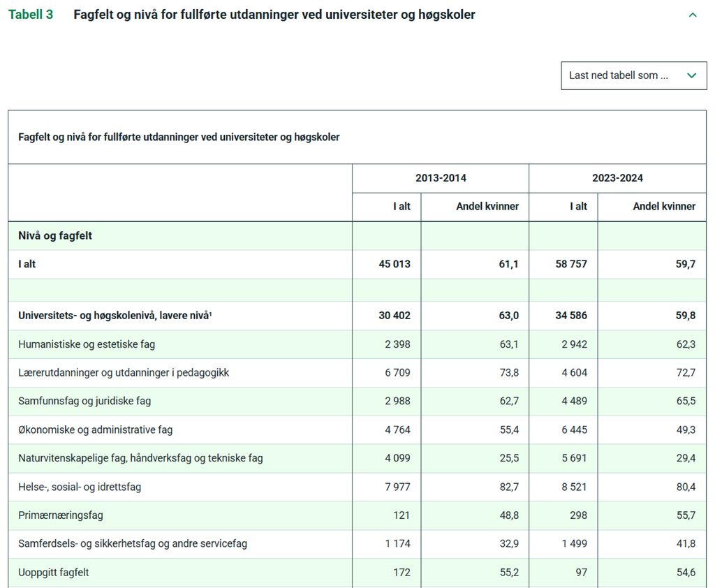Select the 'Nivå og fagfelt' row label

point(56,235)
